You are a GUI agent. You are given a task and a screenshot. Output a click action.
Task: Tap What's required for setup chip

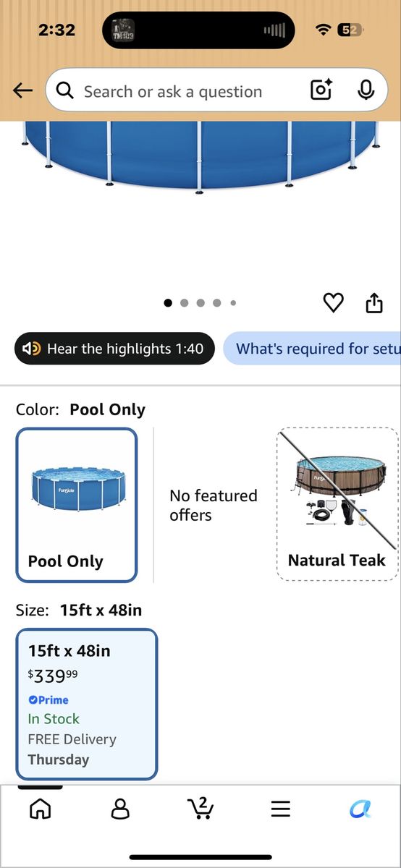[312, 349]
